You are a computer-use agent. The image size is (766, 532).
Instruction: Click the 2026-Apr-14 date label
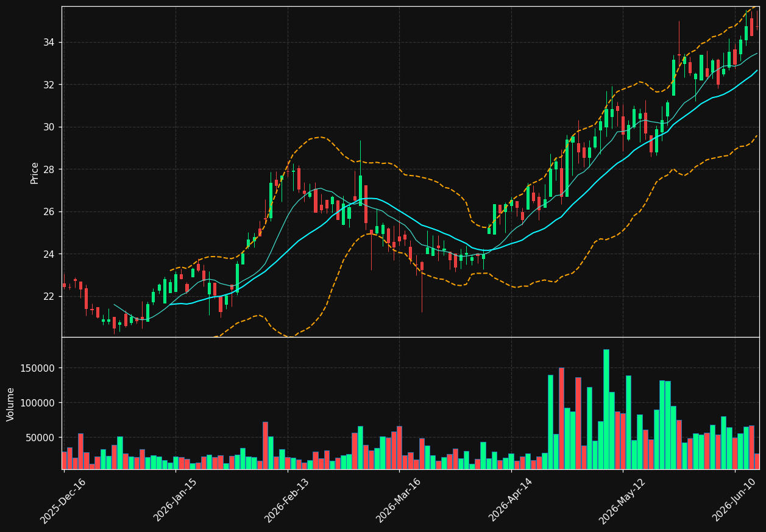click(x=511, y=501)
